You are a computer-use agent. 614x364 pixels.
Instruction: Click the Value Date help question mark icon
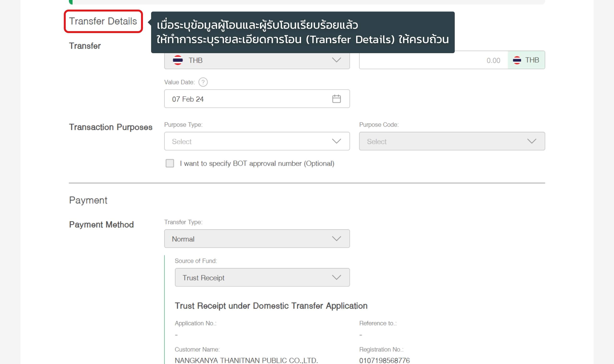pos(203,82)
